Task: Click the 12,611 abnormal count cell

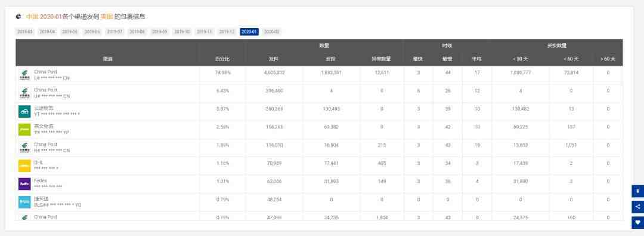Action: 382,72
